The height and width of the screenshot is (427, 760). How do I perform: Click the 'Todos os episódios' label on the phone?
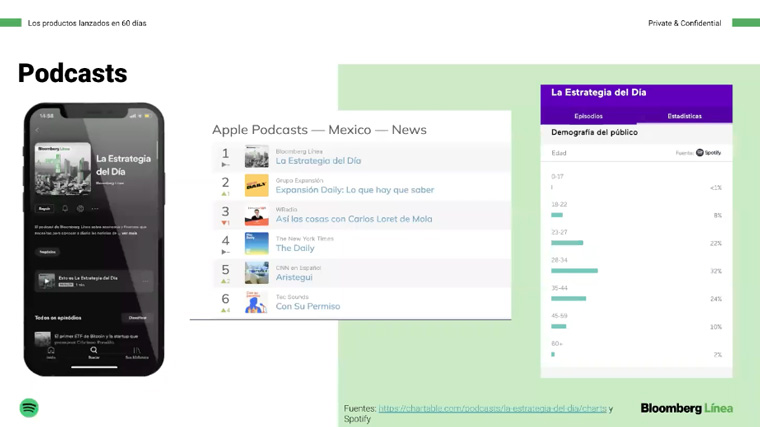click(x=58, y=318)
